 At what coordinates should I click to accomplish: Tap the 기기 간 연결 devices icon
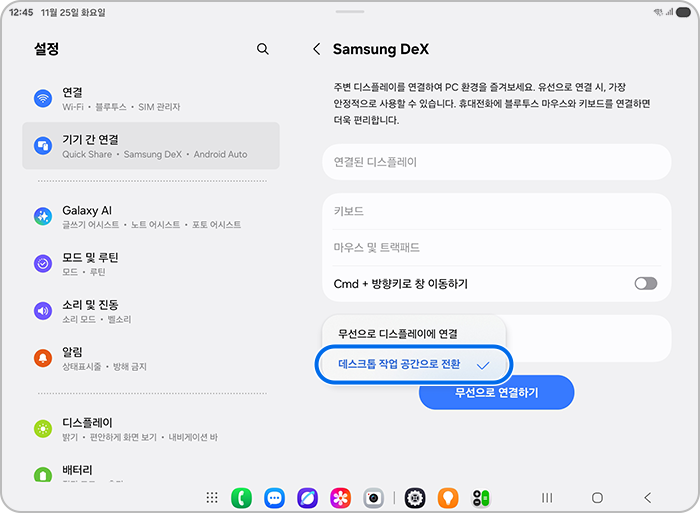click(x=43, y=146)
